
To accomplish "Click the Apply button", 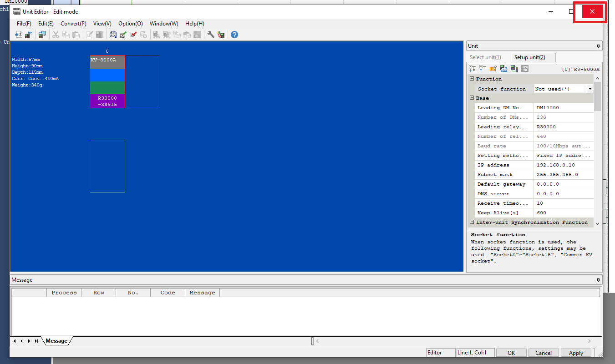I will 575,352.
